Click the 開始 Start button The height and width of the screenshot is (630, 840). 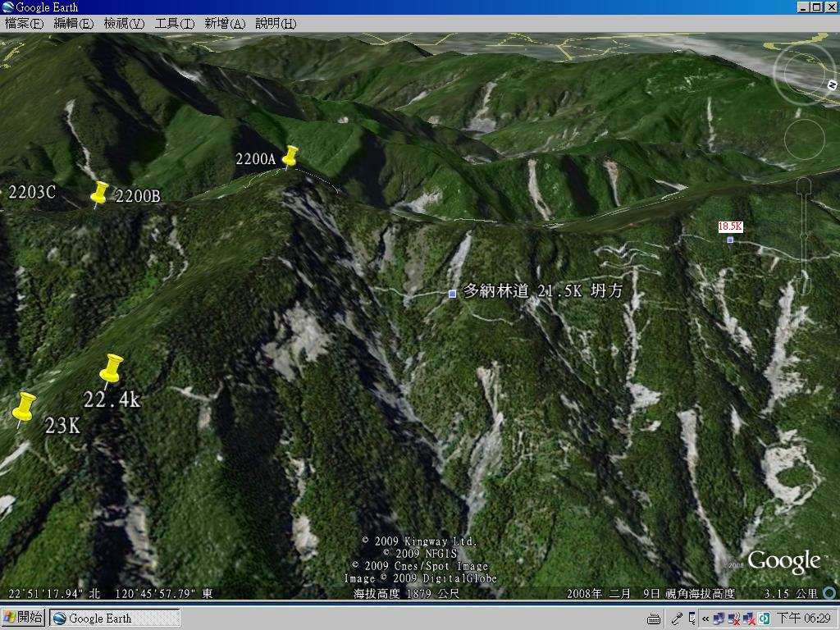23,618
